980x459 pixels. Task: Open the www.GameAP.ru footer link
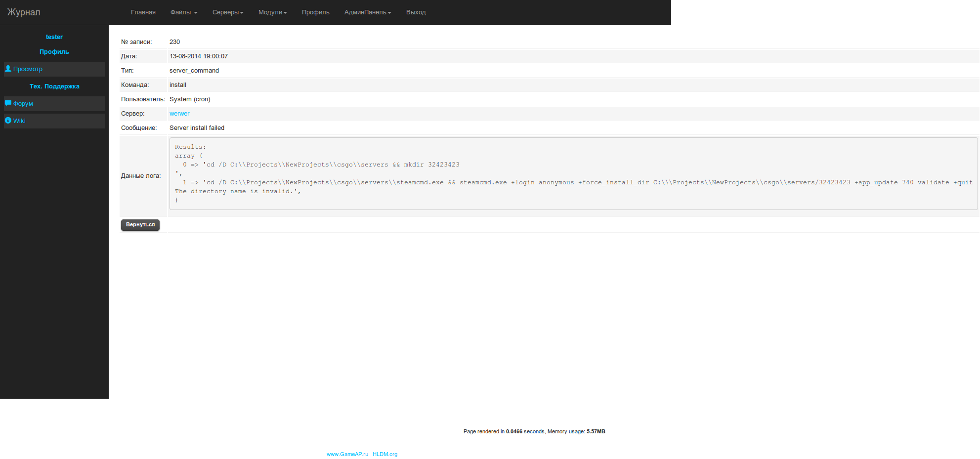(347, 454)
